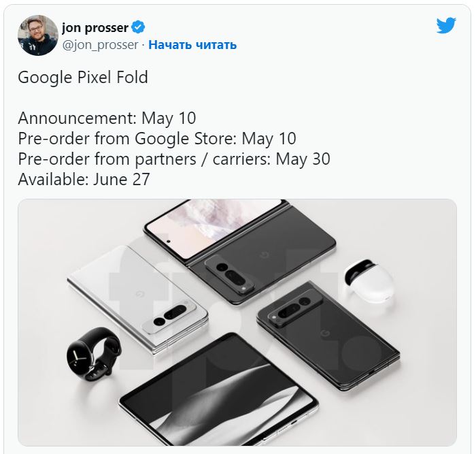Click the black Pixel Watch in image
476x454 pixels.
pyautogui.click(x=94, y=354)
